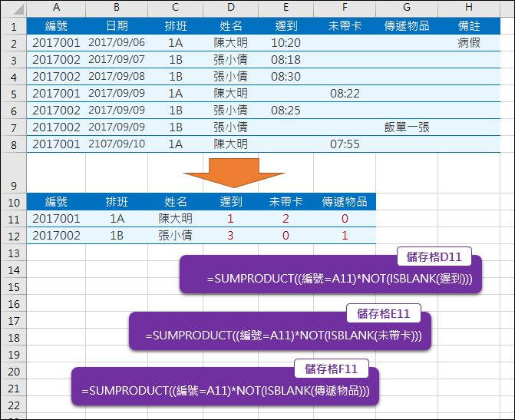Select row 22 header
Image resolution: width=515 pixels, height=420 pixels.
coord(14,405)
